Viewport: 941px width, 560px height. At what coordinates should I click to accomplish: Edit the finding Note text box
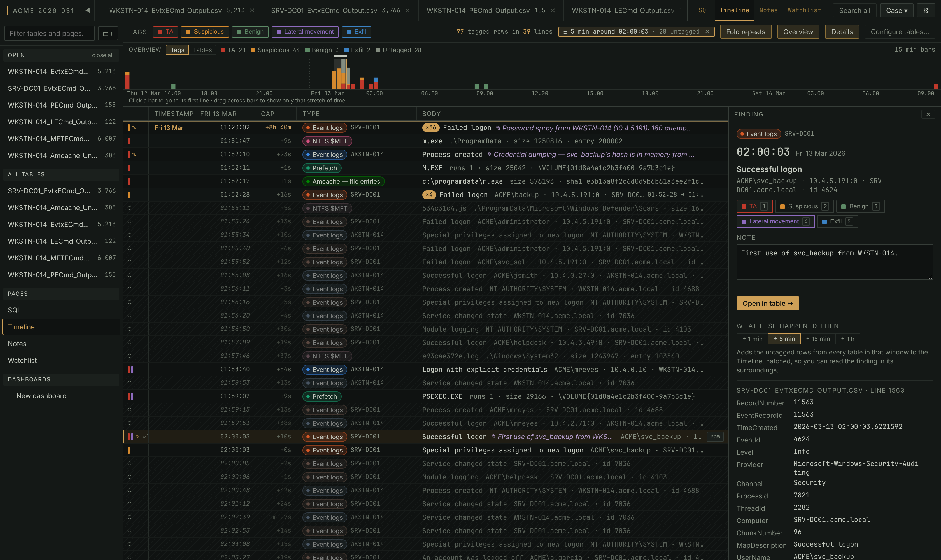(x=835, y=262)
